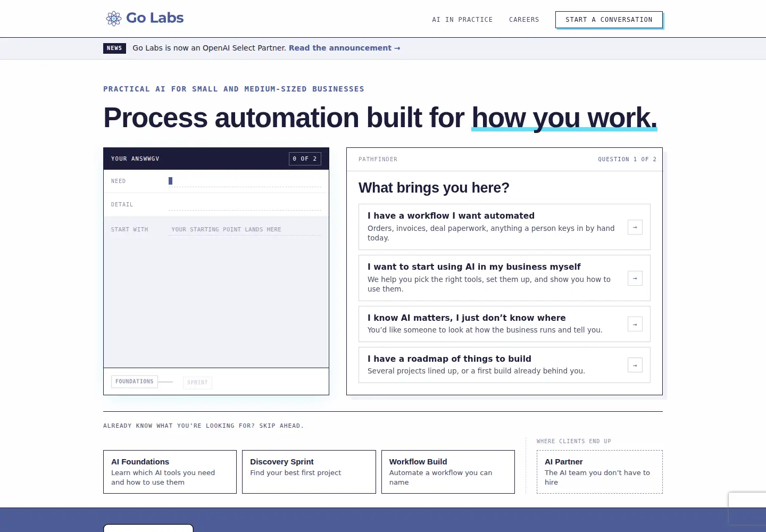Open the AI Partner card
Screen dimensions: 766x532
click(x=600, y=472)
